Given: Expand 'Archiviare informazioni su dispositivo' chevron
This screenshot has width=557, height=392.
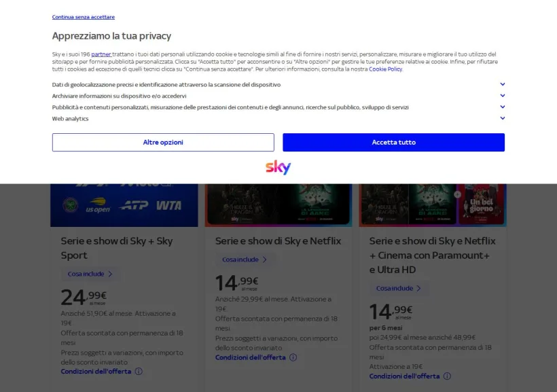Looking at the screenshot, I should point(502,96).
